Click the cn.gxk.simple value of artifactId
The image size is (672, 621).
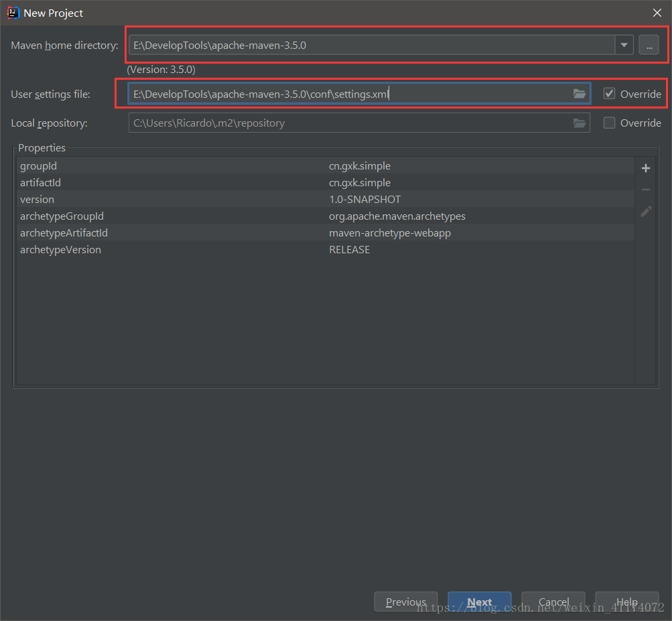click(360, 183)
